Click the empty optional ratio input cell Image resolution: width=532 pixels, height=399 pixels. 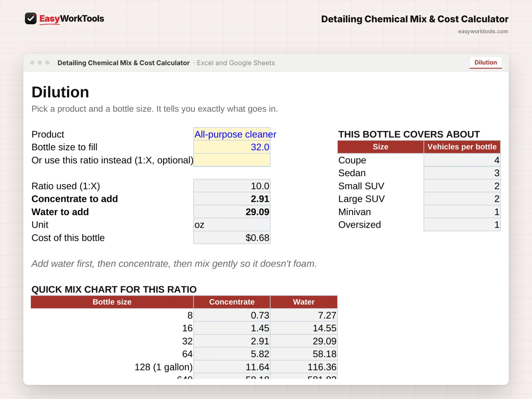232,160
